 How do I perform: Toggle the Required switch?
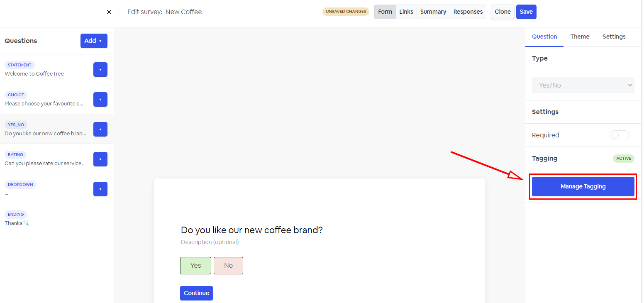[619, 135]
